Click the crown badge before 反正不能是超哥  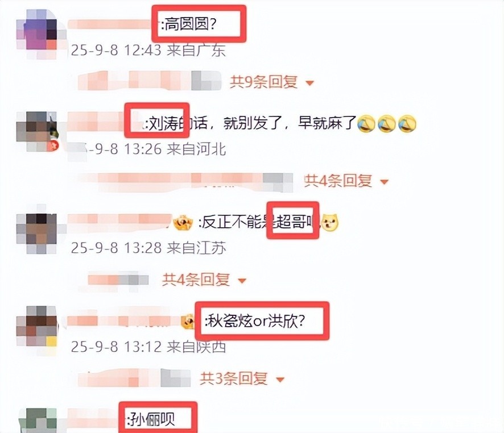(183, 222)
